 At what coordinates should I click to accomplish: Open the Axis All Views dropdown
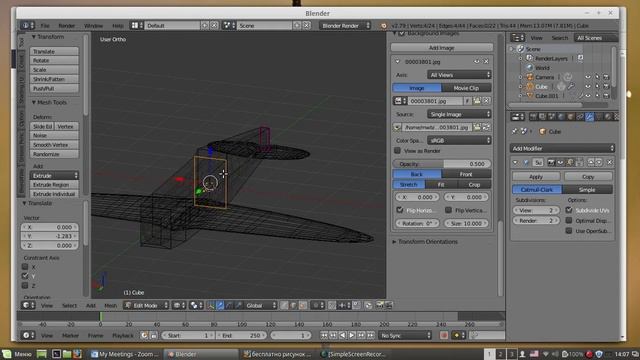[459, 75]
